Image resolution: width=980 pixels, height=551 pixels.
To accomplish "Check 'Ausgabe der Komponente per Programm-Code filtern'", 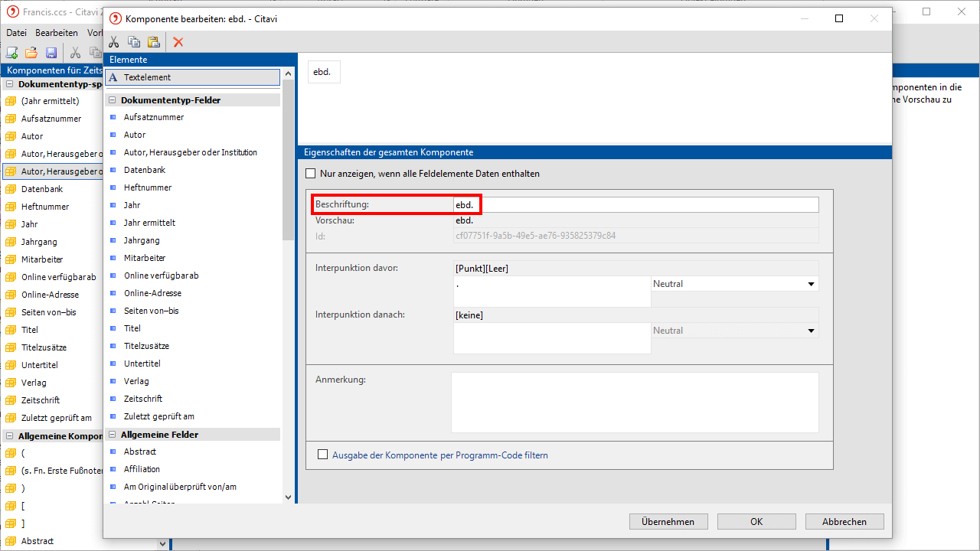I will (x=322, y=455).
